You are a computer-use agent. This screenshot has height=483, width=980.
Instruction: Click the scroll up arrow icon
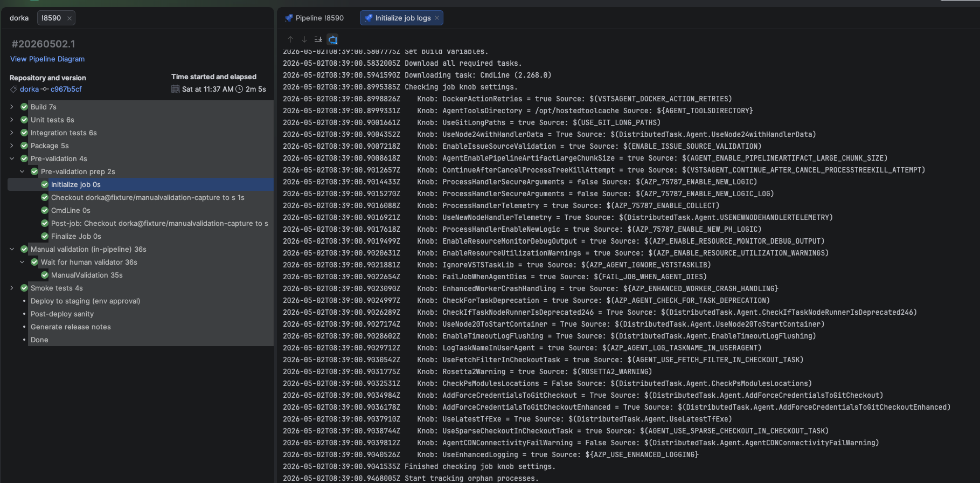pyautogui.click(x=290, y=39)
